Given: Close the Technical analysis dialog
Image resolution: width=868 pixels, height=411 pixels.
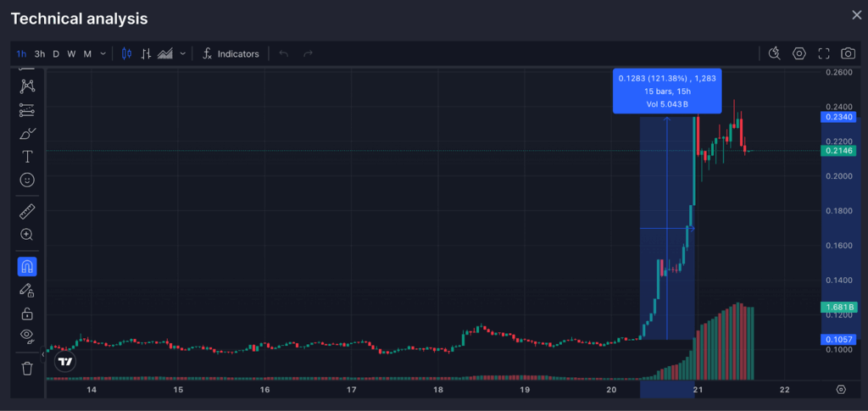Looking at the screenshot, I should click(856, 14).
